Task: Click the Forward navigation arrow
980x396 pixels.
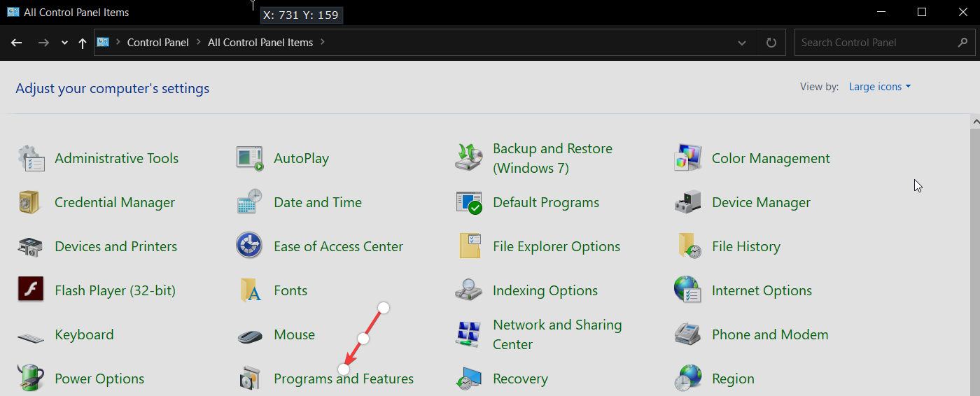Action: pos(43,43)
